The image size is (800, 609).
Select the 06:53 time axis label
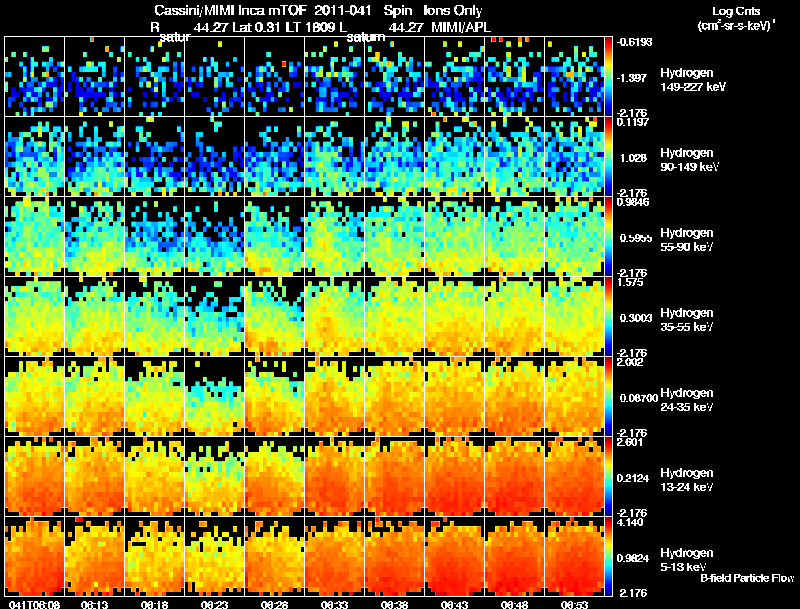tap(574, 604)
